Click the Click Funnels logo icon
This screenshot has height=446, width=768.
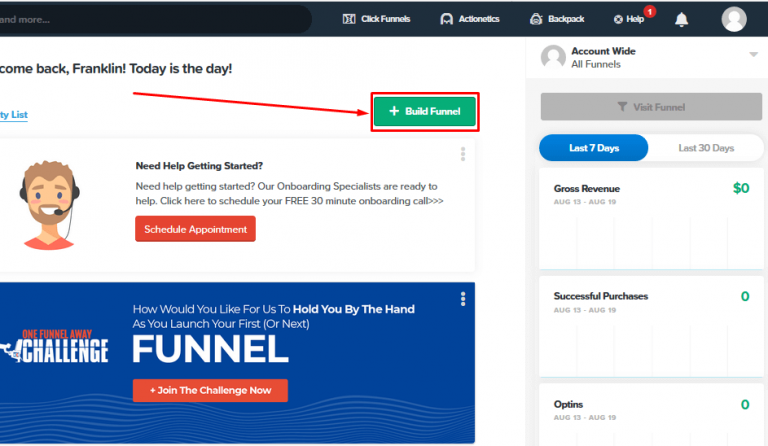point(349,19)
